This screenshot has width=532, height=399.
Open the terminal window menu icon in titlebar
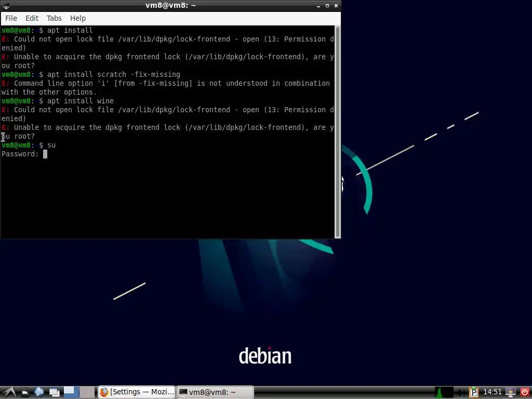pyautogui.click(x=6, y=6)
